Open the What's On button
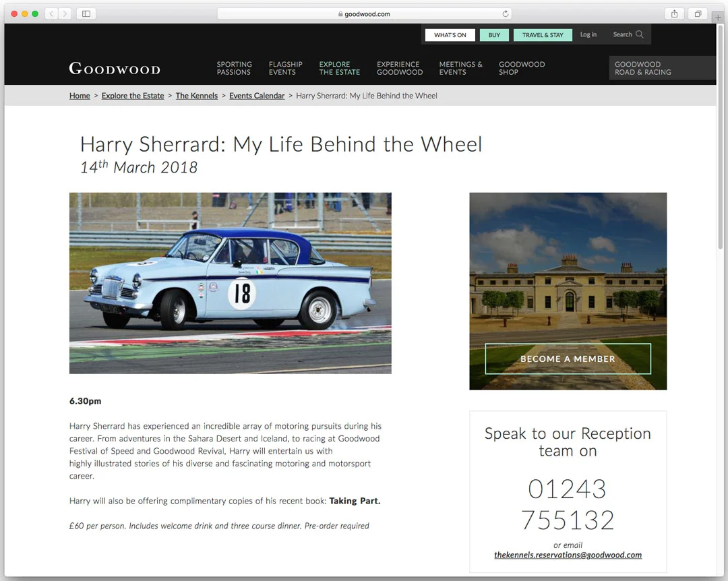Screen dimensions: 728x581 pos(450,35)
